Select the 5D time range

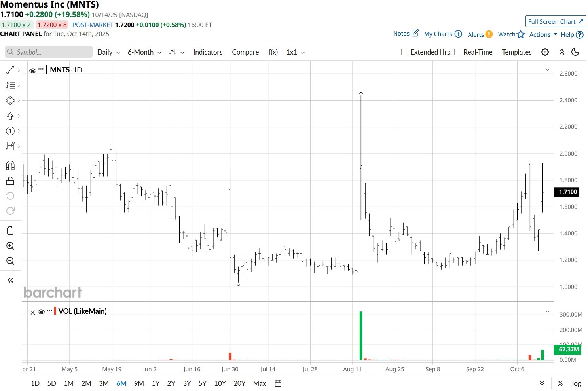click(51, 383)
